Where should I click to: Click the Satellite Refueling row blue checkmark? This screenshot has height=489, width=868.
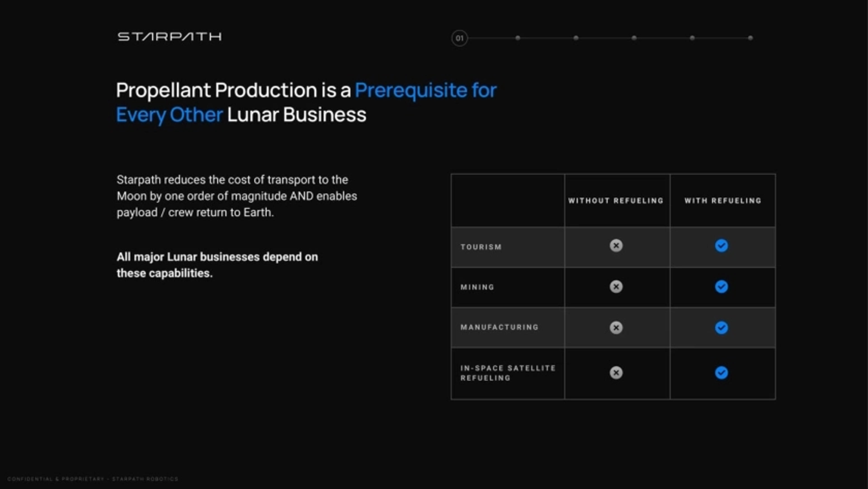721,373
